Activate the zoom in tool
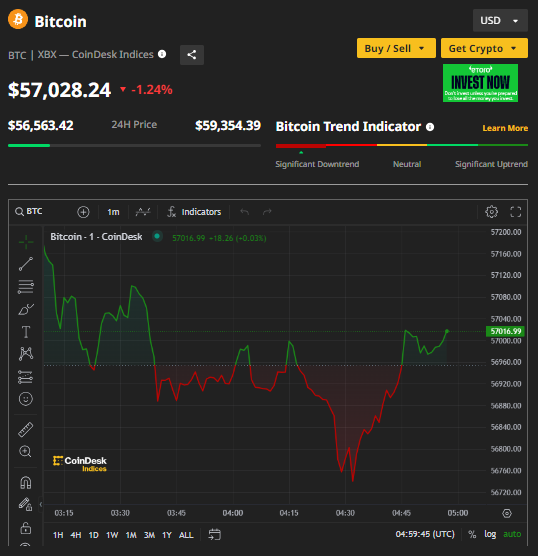538x556 pixels. pos(25,451)
